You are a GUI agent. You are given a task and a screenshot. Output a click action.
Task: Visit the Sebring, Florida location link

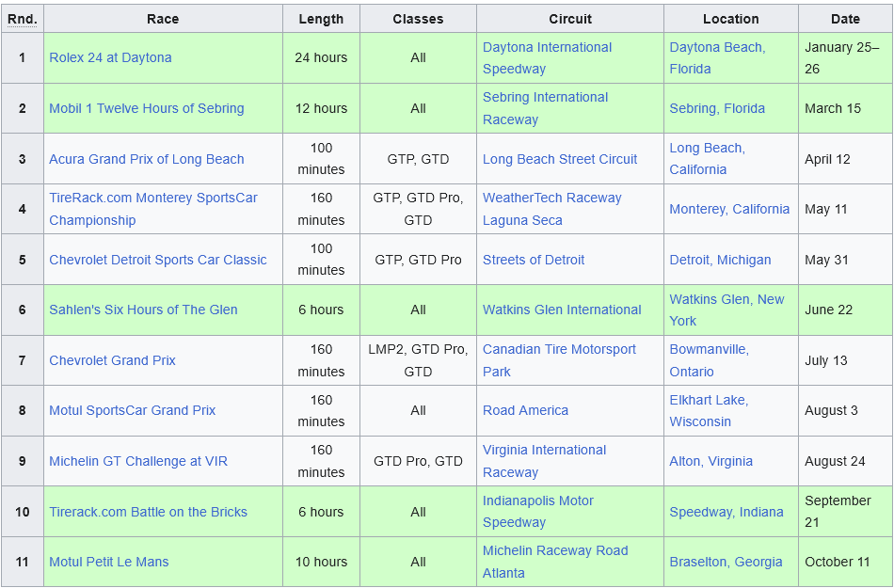point(717,108)
